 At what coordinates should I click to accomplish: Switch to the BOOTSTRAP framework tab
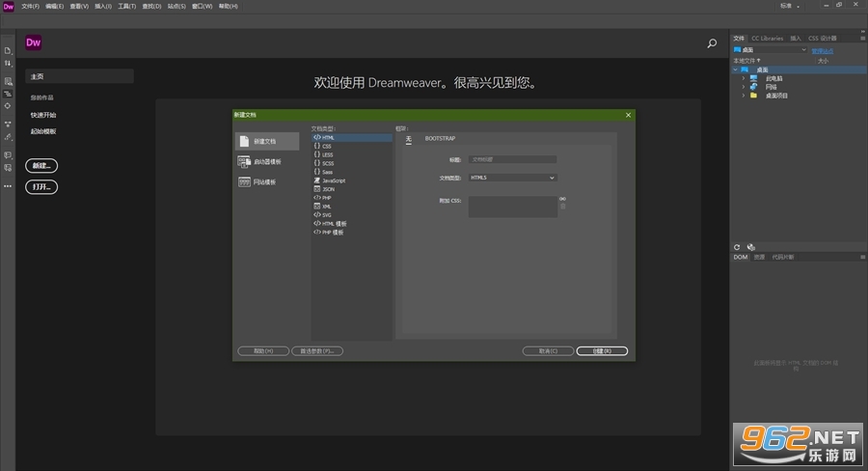tap(440, 139)
